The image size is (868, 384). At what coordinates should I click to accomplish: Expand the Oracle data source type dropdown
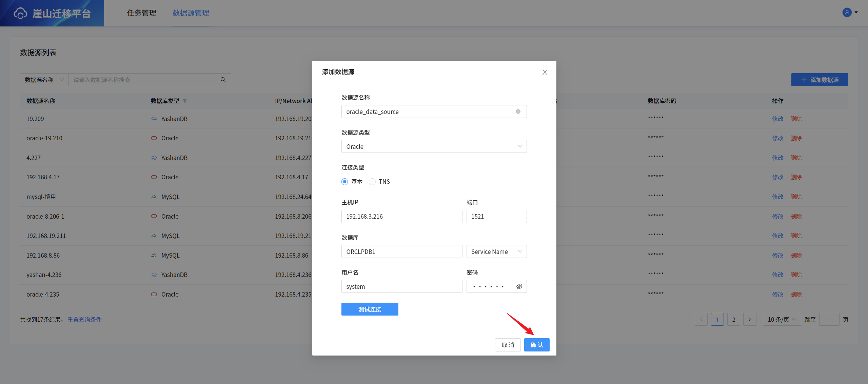(x=434, y=146)
